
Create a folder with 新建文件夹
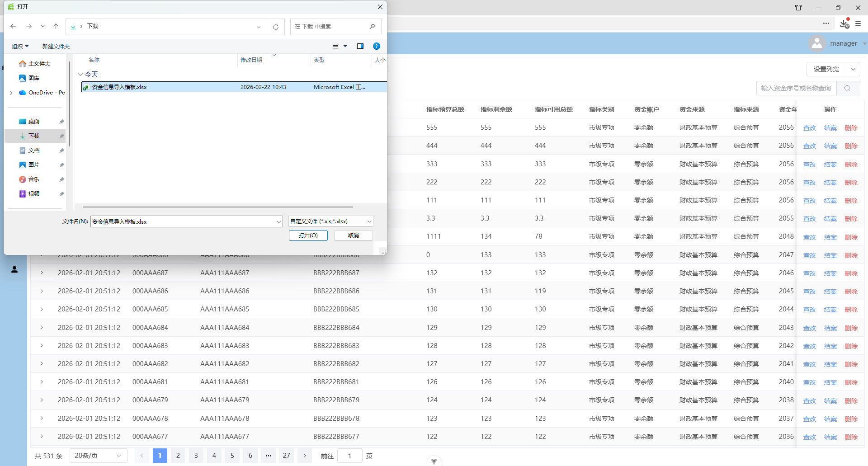(x=56, y=46)
